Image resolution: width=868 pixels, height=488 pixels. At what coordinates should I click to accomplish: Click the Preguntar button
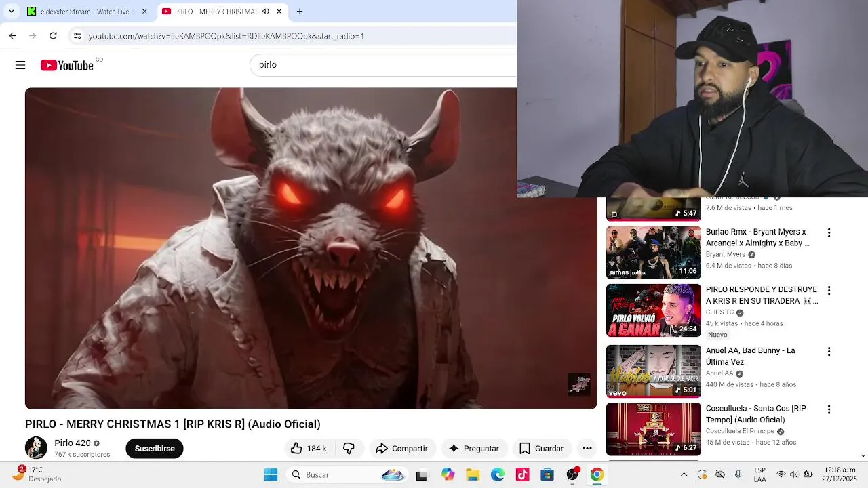[x=474, y=449]
